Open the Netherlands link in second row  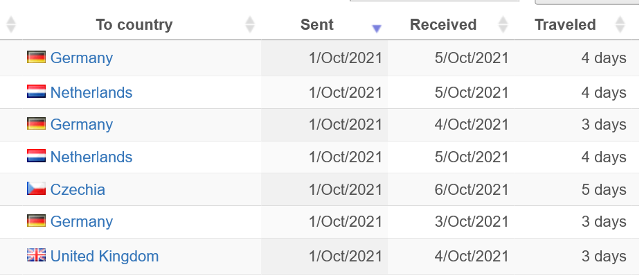(91, 92)
